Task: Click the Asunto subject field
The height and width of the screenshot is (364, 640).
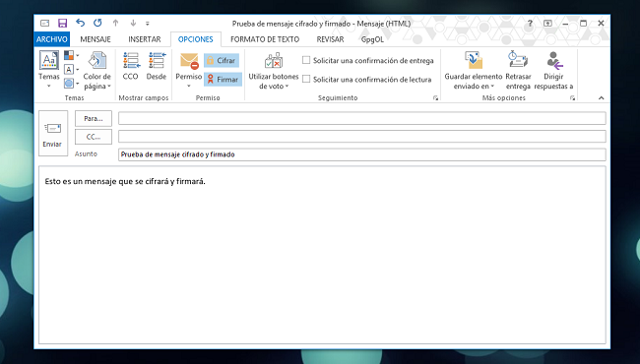Action: point(362,154)
